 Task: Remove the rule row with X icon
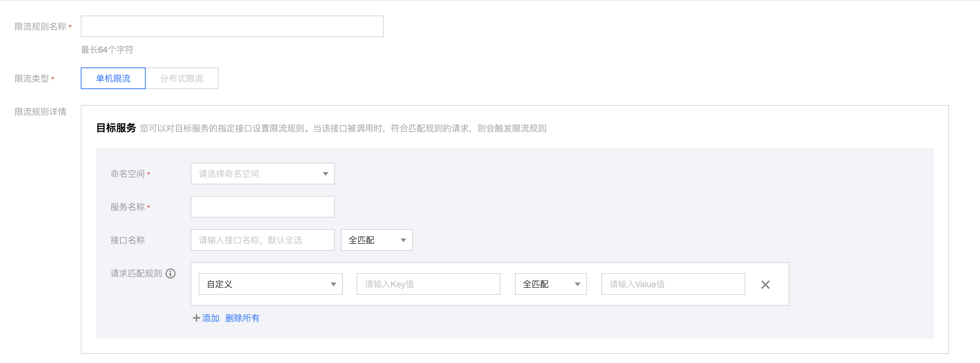click(765, 285)
